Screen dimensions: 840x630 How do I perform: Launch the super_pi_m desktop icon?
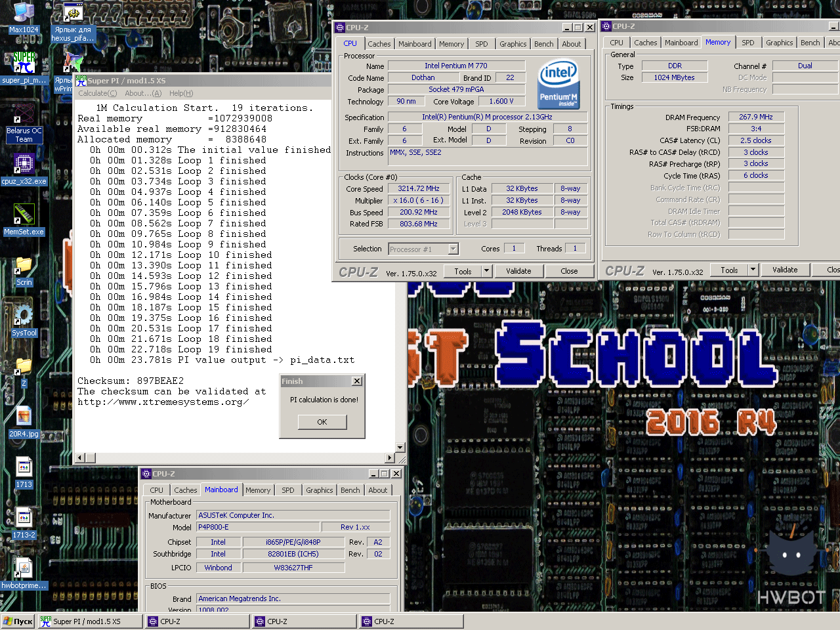tap(24, 63)
